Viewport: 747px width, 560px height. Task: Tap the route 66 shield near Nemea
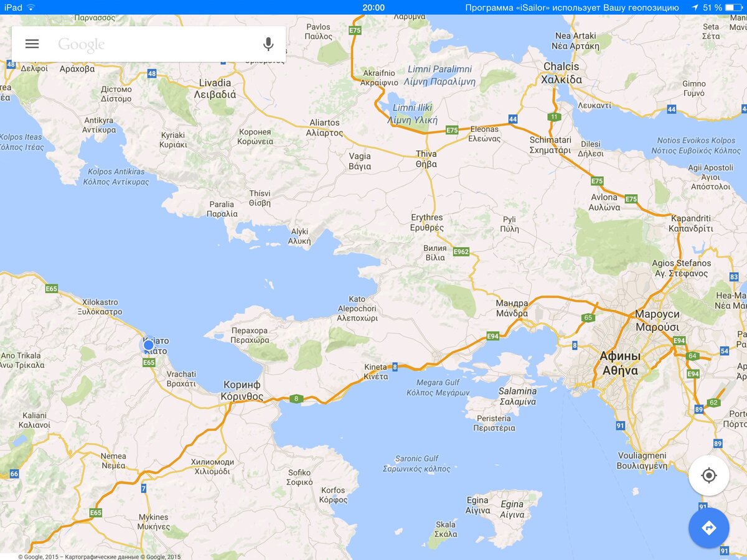[14, 474]
